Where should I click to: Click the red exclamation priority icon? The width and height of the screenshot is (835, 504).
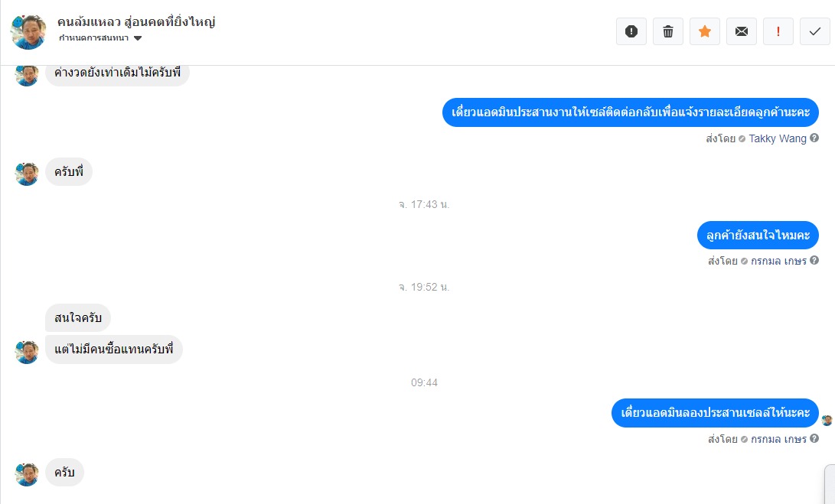778,31
